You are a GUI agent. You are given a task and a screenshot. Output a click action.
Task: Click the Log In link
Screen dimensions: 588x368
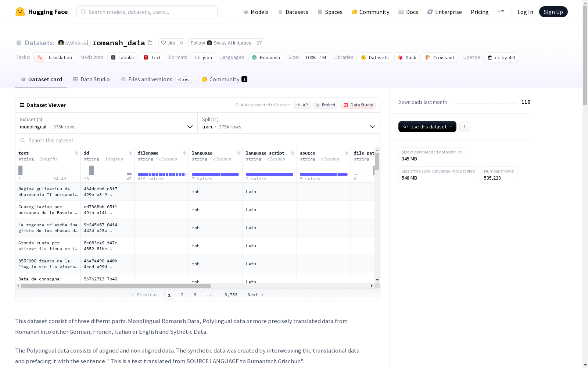(x=525, y=12)
